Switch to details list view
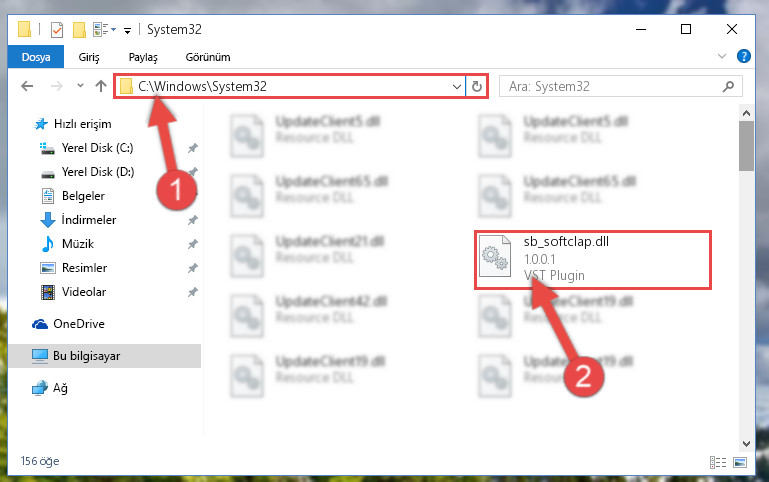 [718, 462]
